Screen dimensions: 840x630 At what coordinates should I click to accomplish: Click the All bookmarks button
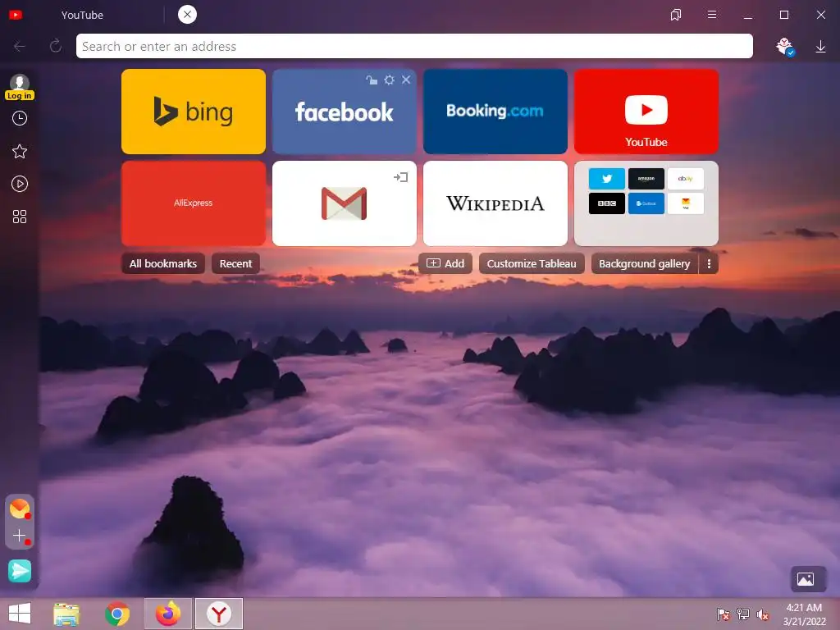click(x=163, y=263)
